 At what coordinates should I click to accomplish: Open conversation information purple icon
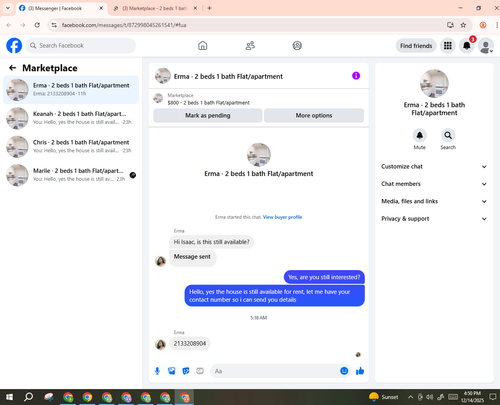point(356,76)
